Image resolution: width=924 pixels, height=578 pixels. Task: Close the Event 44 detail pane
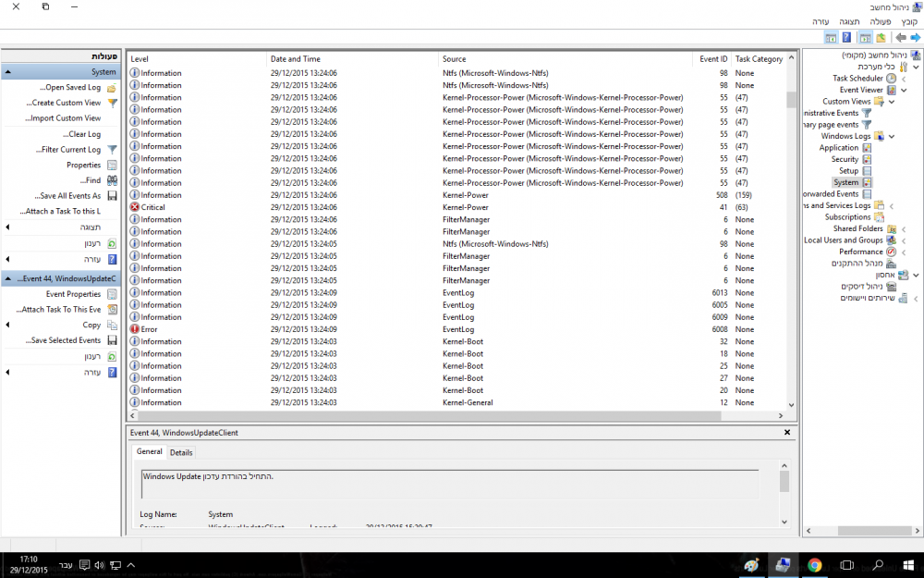click(787, 432)
